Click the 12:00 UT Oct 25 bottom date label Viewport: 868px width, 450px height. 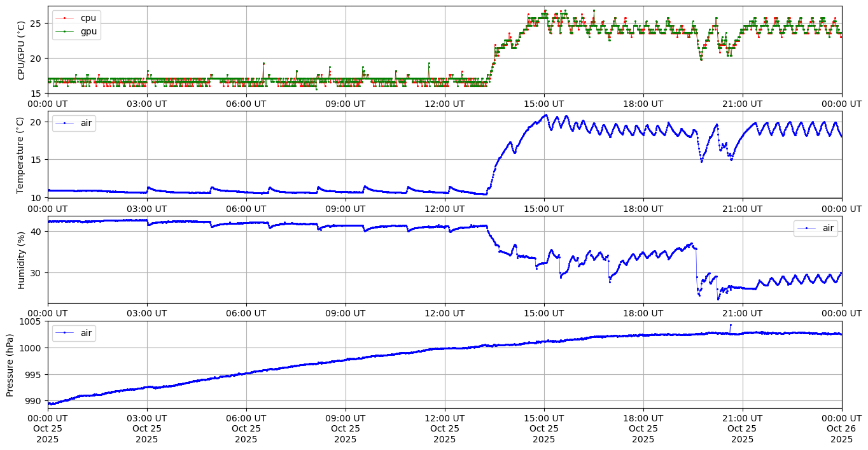point(444,428)
